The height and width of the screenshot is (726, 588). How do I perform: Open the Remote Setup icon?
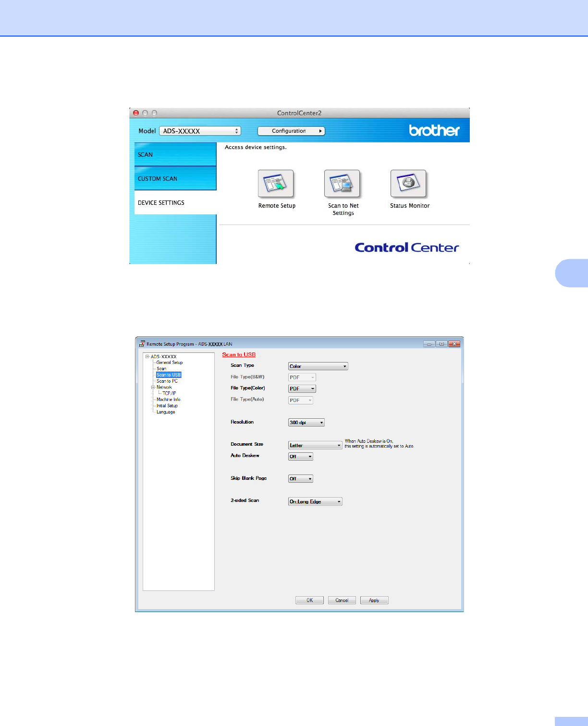[276, 184]
